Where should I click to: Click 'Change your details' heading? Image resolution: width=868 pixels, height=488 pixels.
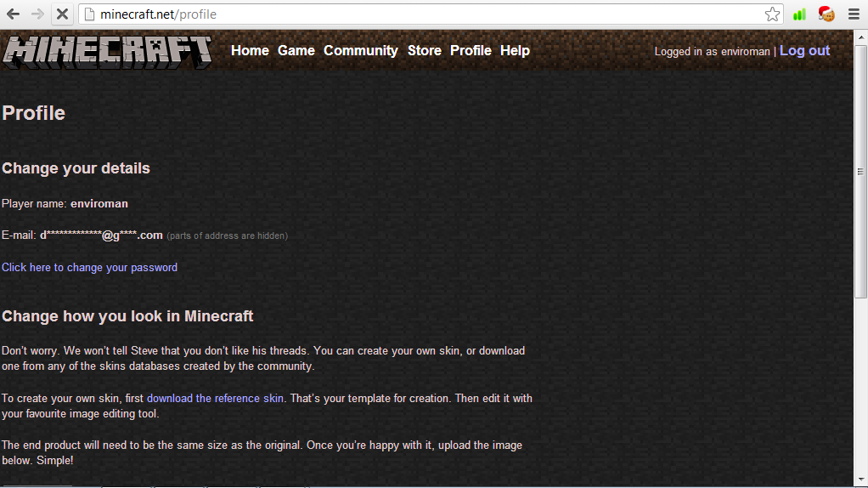click(76, 167)
